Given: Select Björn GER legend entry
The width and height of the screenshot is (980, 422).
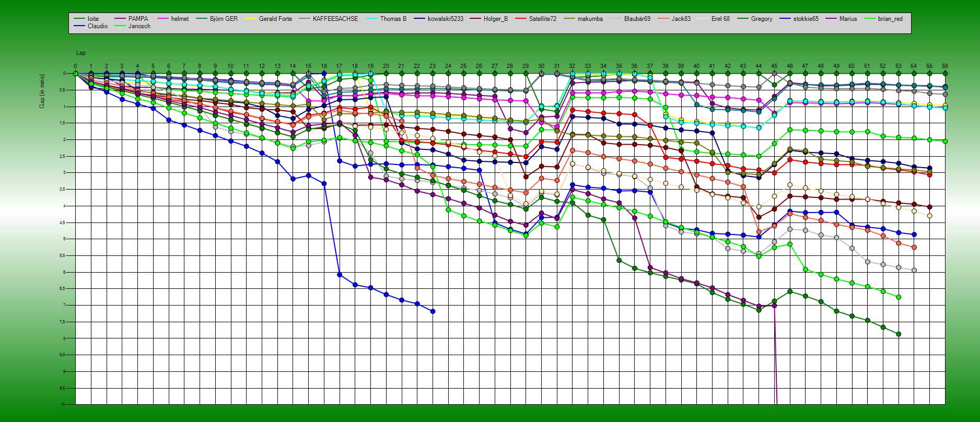Looking at the screenshot, I should pyautogui.click(x=224, y=19).
